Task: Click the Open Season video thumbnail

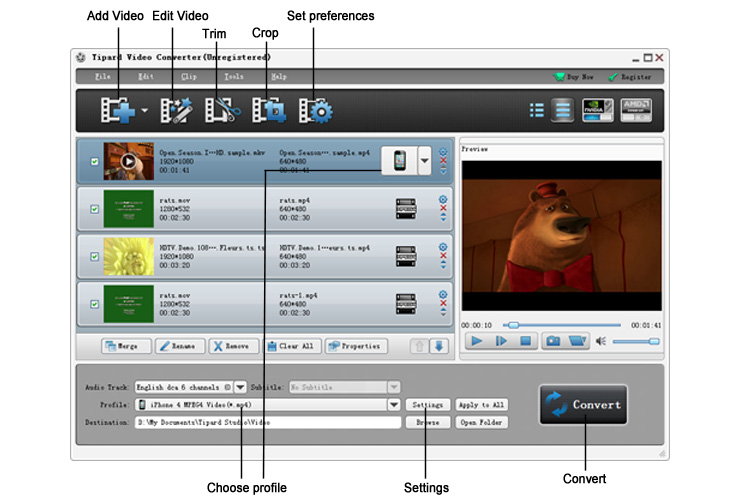Action: [x=129, y=161]
